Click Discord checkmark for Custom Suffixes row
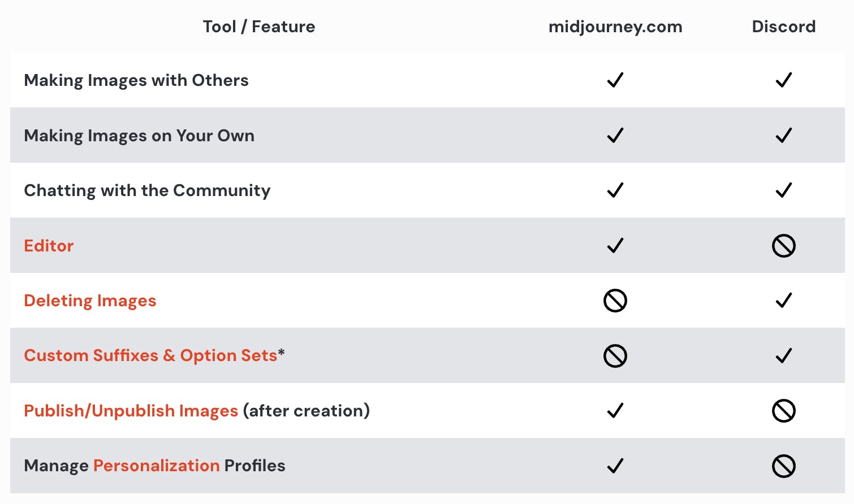 [x=783, y=356]
